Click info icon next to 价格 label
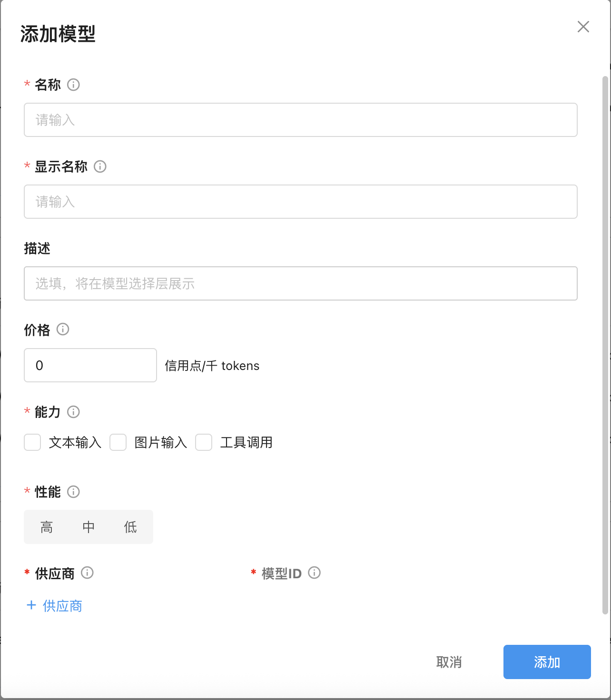The height and width of the screenshot is (700, 611). 63,329
